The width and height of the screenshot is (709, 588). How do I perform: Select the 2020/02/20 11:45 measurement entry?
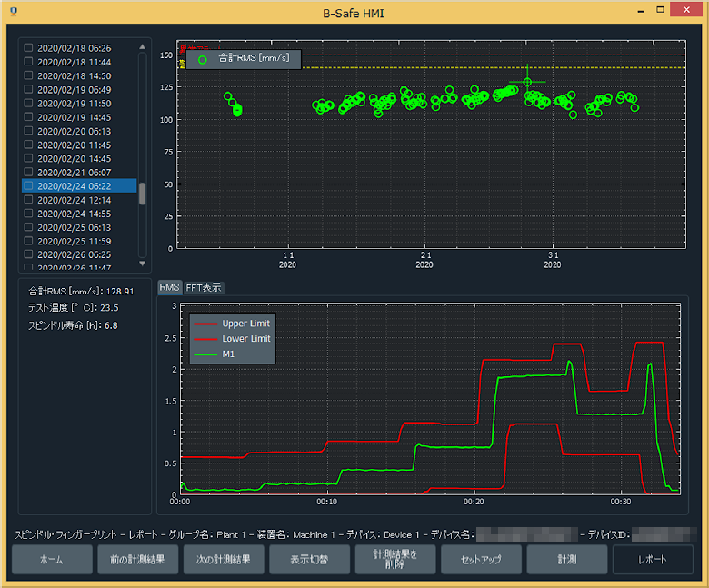tap(79, 145)
